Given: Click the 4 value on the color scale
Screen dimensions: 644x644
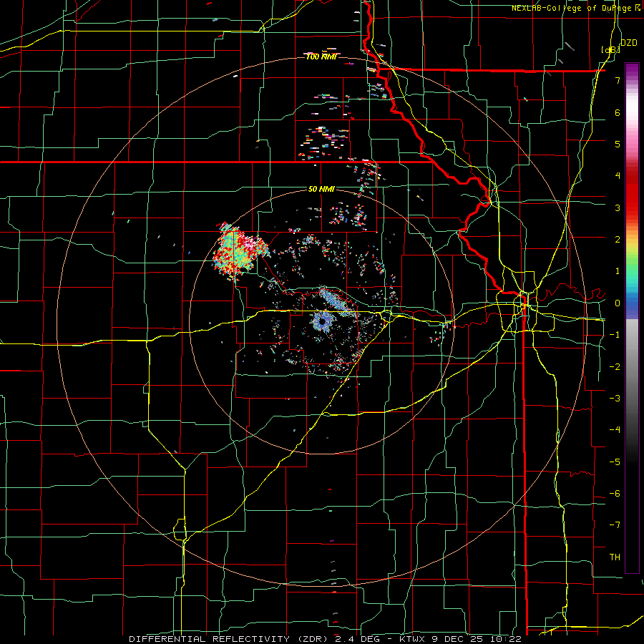Looking at the screenshot, I should 618,176.
